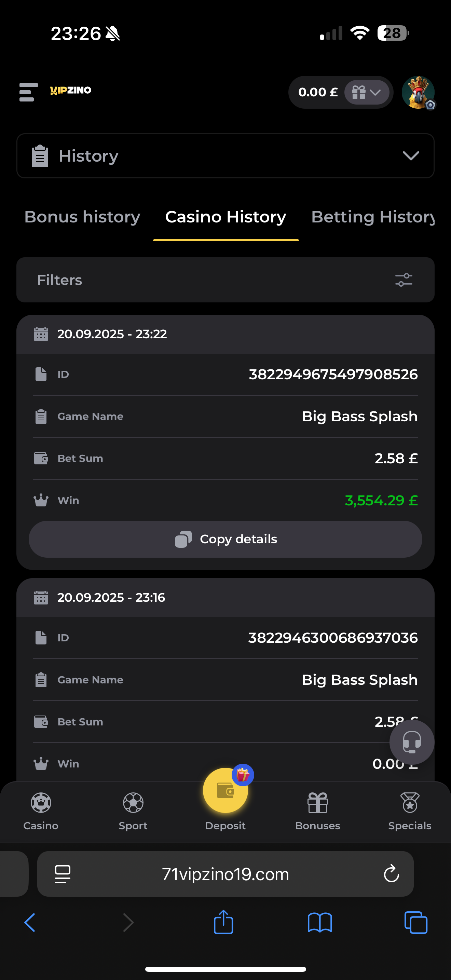Open the Safari share sheet
Image resolution: width=451 pixels, height=980 pixels.
[223, 922]
